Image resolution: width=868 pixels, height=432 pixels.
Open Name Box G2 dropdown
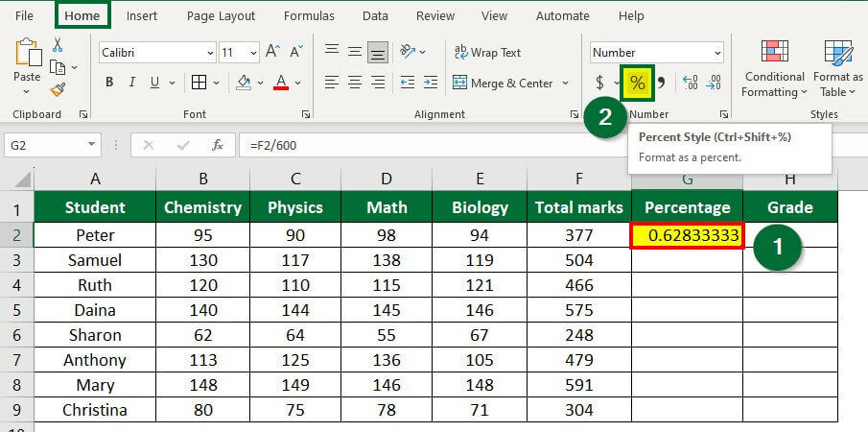[91, 145]
